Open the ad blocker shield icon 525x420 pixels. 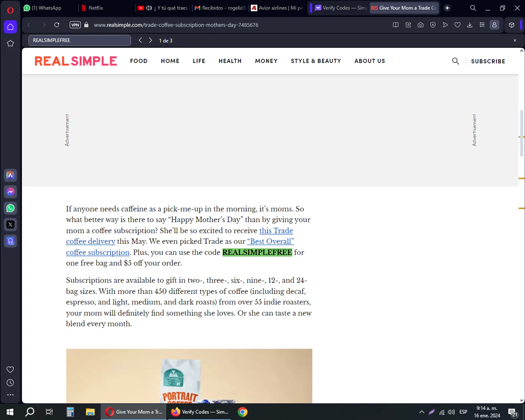pos(433,25)
